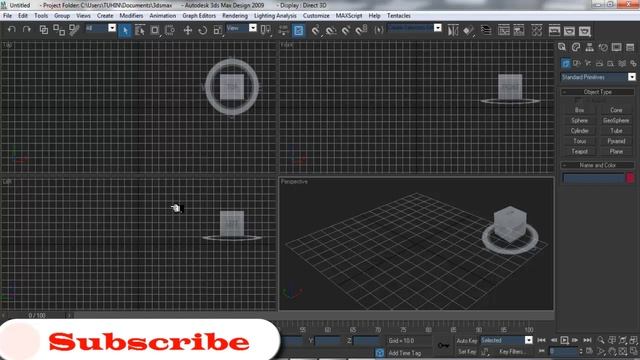640x360 pixels.
Task: Click the Box primitive button
Action: pyautogui.click(x=579, y=110)
